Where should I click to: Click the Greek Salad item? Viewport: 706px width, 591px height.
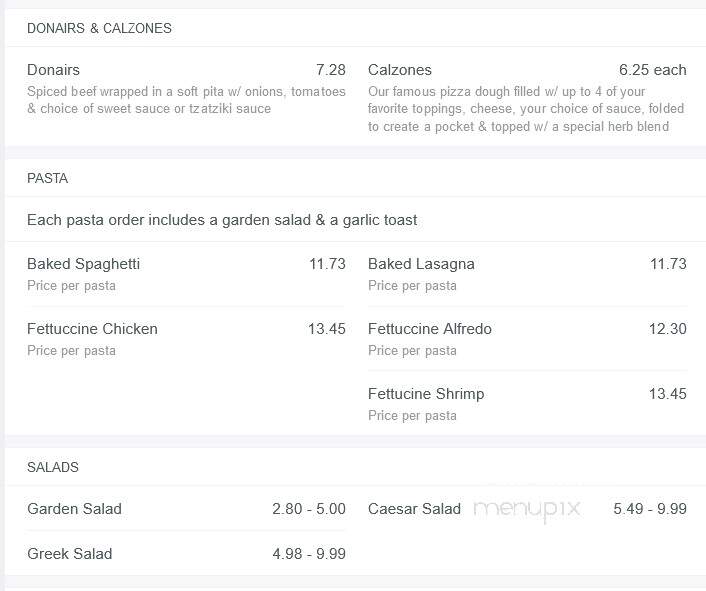[x=69, y=554]
